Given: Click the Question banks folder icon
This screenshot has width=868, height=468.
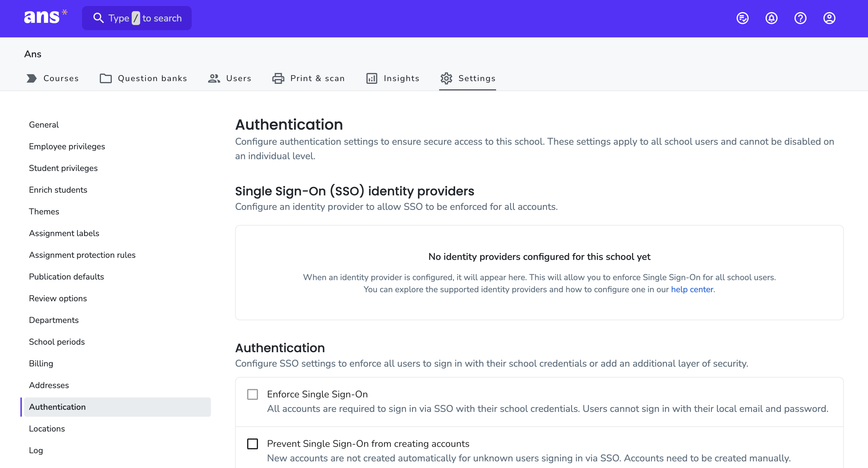Looking at the screenshot, I should (x=106, y=78).
